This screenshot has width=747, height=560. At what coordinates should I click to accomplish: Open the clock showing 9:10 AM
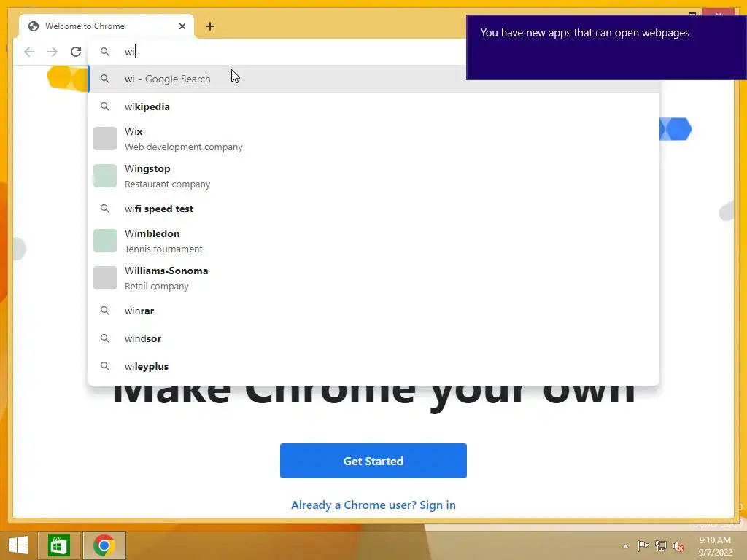click(715, 546)
